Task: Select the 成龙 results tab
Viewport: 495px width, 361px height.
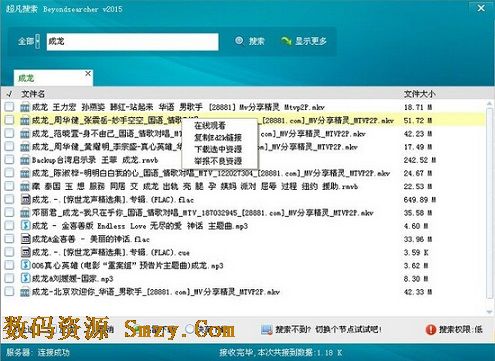Action: tap(53, 78)
